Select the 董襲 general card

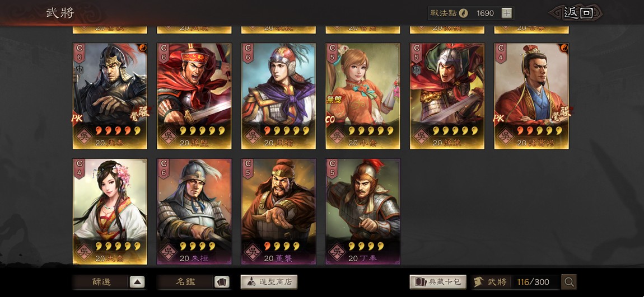(278, 211)
